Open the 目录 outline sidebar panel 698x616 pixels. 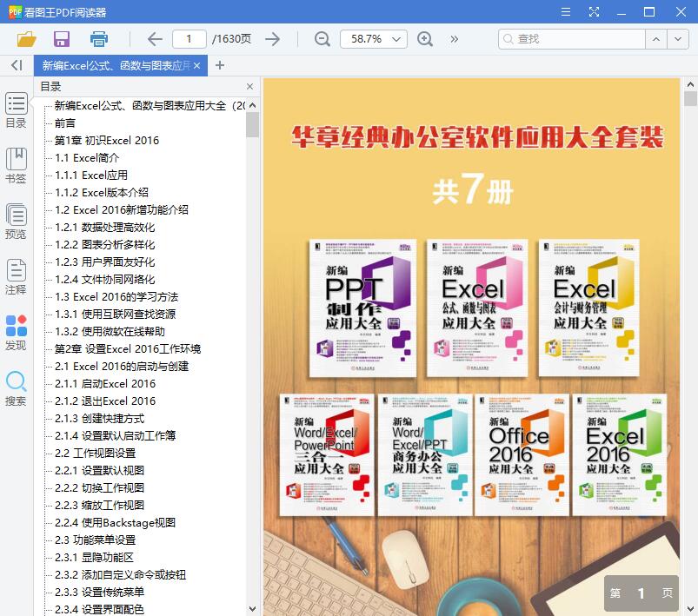pos(16,110)
